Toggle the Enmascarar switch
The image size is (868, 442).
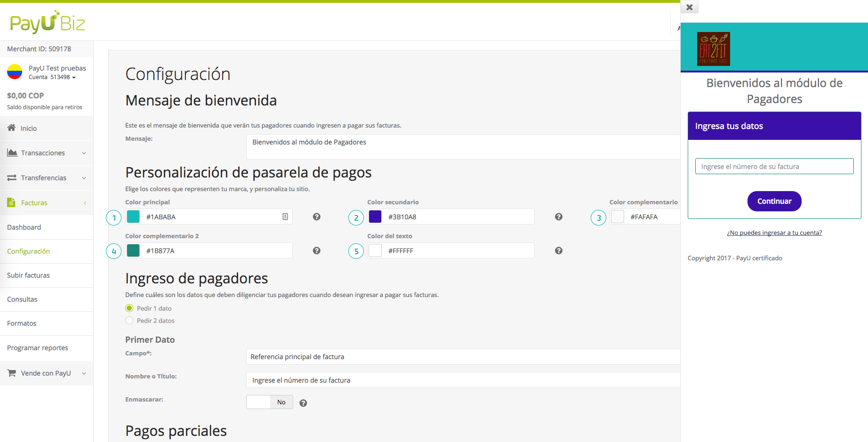pyautogui.click(x=269, y=402)
